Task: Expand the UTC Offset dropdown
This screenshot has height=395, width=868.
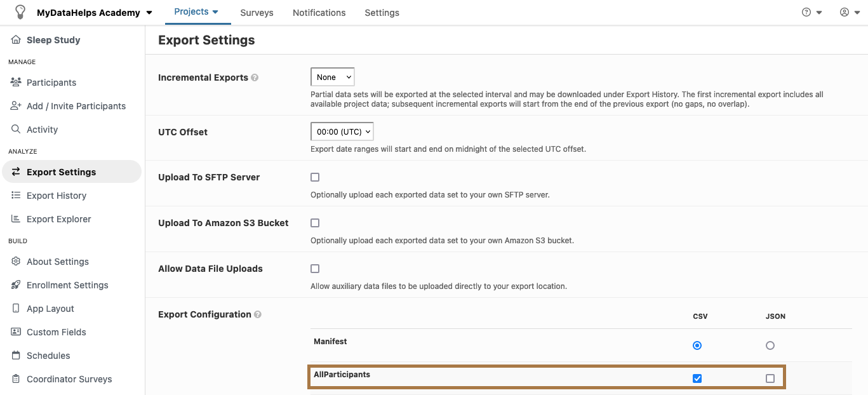Action: coord(342,131)
